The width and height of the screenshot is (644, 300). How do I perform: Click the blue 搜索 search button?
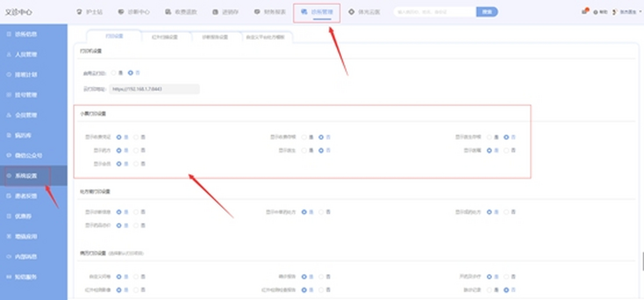tap(487, 11)
